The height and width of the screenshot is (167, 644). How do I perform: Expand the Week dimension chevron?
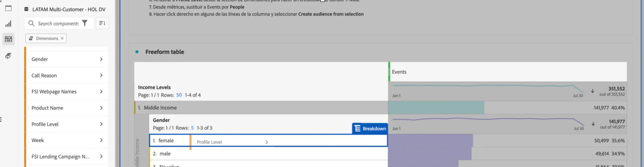click(101, 140)
